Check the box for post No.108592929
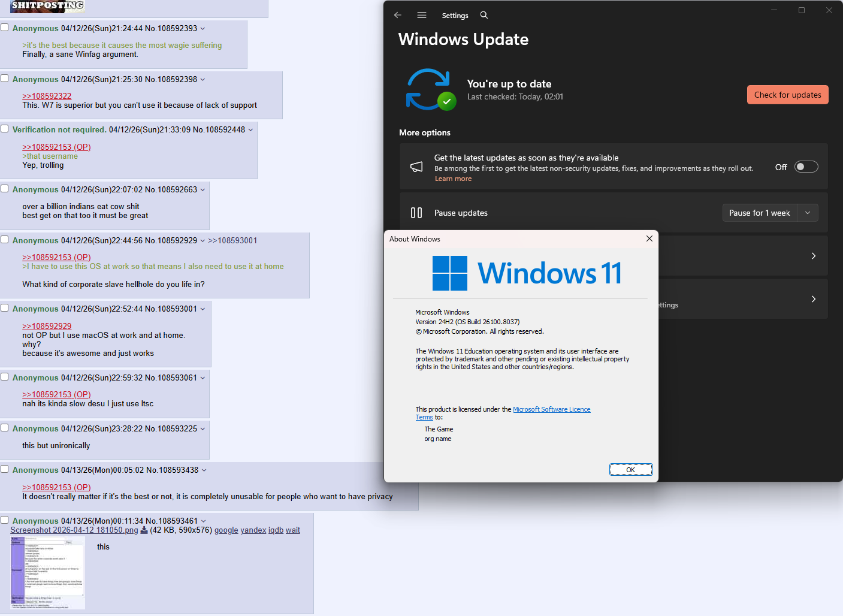843x616 pixels. click(5, 240)
